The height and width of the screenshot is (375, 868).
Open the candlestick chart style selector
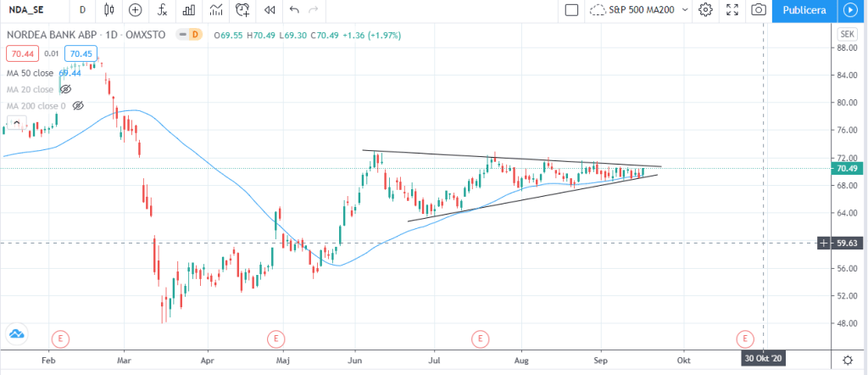[x=108, y=10]
